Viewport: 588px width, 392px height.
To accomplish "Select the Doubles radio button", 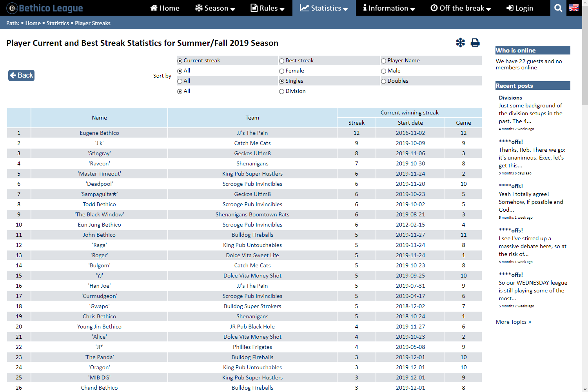I will [x=383, y=81].
